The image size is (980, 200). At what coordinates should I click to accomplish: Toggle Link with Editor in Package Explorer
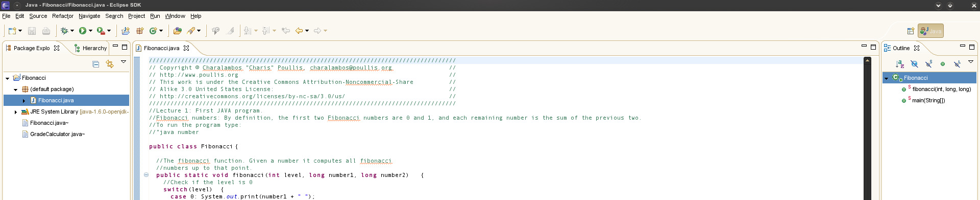[109, 64]
